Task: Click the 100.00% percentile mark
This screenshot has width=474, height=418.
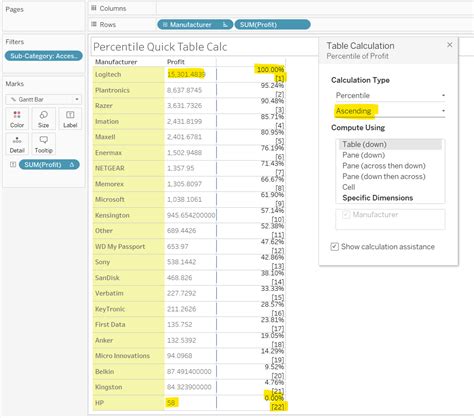Action: tap(270, 70)
